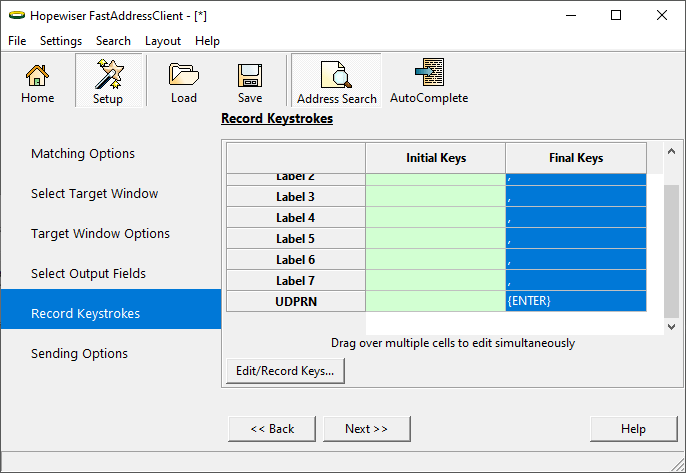Click the Final Keys cell for Label 7
The width and height of the screenshot is (686, 473).
pos(576,280)
